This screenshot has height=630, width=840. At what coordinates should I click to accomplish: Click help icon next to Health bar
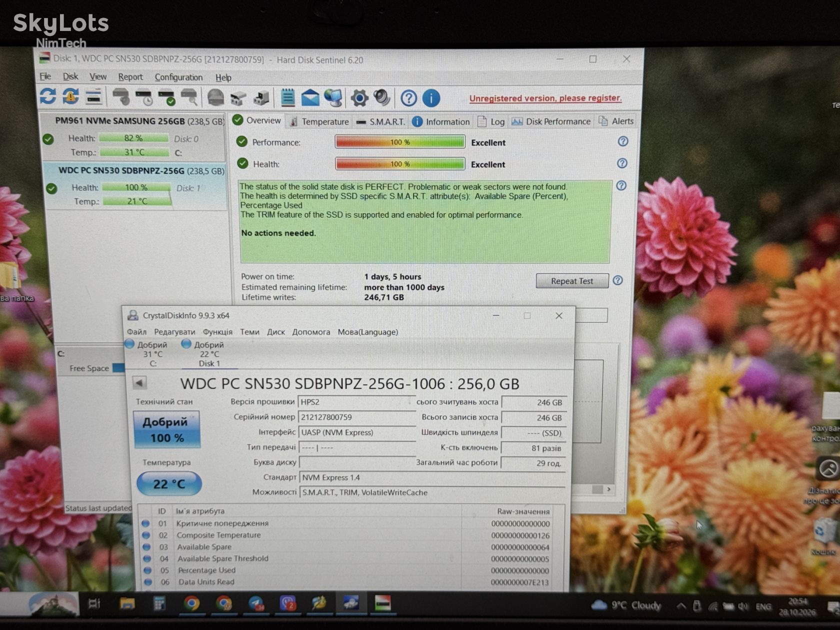[622, 163]
